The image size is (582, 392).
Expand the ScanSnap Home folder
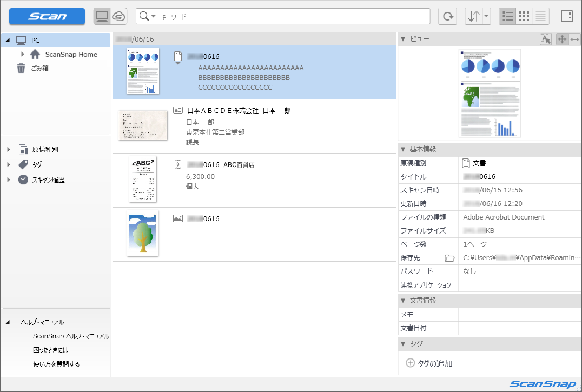click(22, 54)
